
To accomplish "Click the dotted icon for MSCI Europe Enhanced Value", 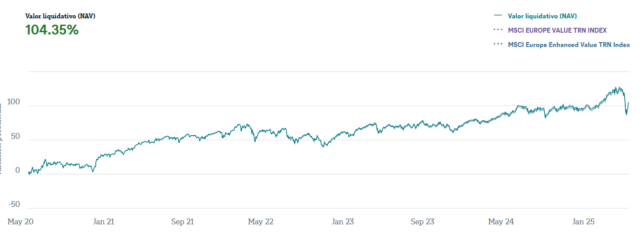I will (x=497, y=45).
